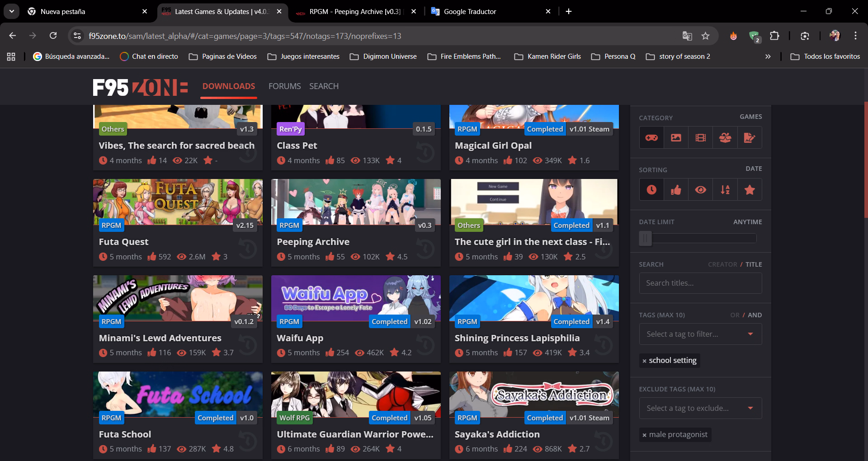Open the 'Chat en directo' bookmark
Screen dimensions: 868x461
point(149,56)
